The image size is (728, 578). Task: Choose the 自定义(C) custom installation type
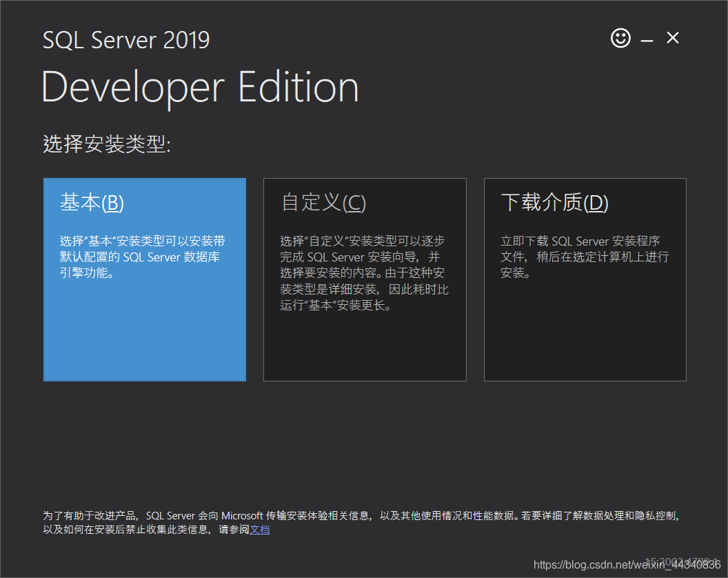(365, 280)
